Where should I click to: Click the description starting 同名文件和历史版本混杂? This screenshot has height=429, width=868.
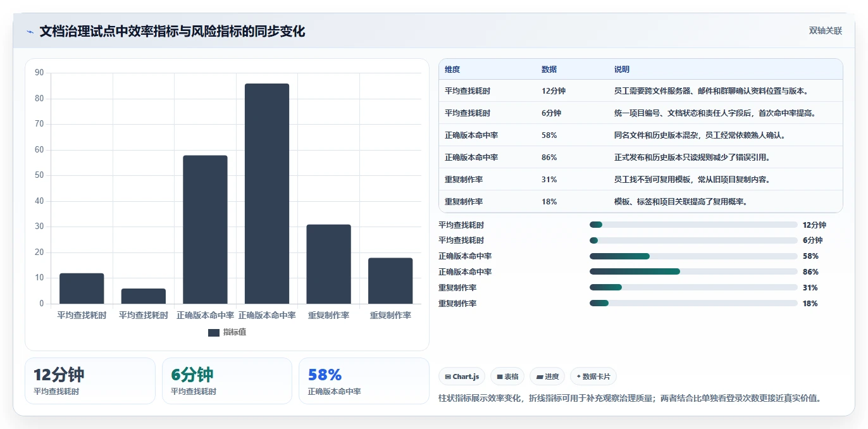tap(700, 135)
